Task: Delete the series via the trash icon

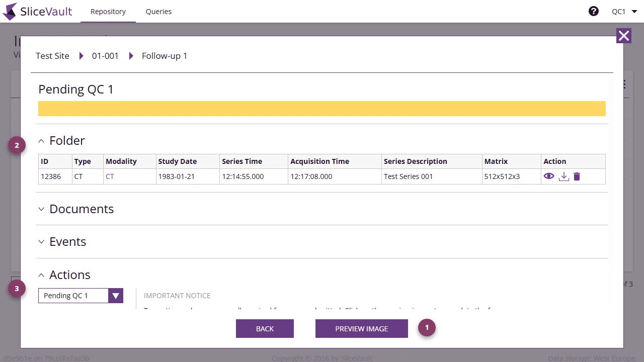Action: click(x=577, y=176)
